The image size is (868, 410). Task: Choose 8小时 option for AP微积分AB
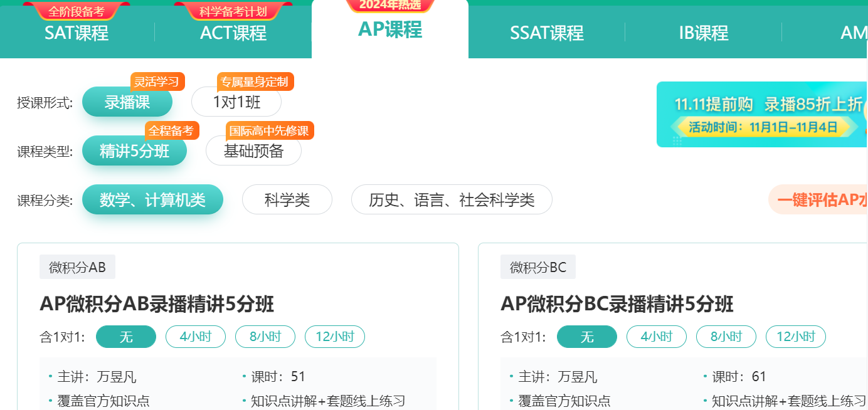tap(265, 336)
